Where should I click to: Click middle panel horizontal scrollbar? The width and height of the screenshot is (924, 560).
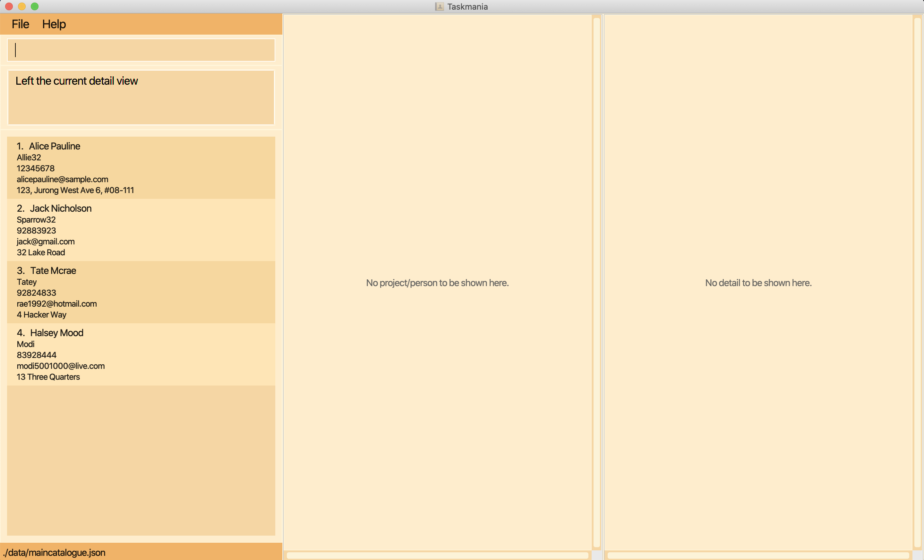tap(437, 555)
